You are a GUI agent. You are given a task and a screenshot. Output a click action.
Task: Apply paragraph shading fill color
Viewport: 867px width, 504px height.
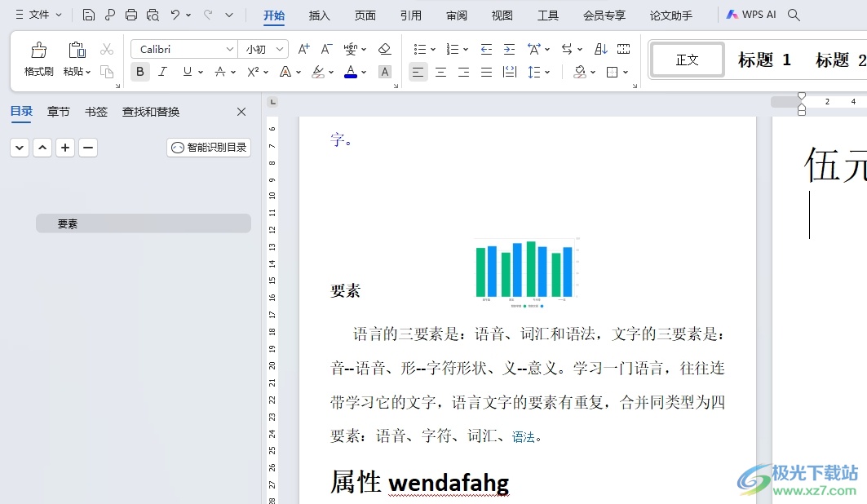click(579, 72)
